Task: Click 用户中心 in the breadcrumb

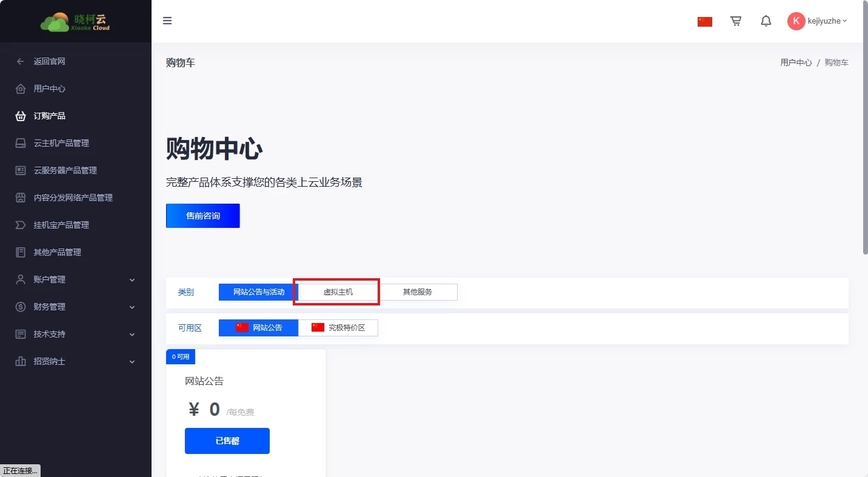Action: [x=796, y=62]
